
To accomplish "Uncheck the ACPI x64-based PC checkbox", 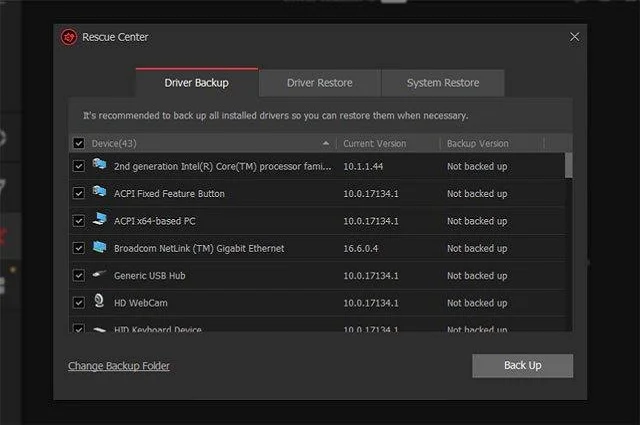I will 79,221.
